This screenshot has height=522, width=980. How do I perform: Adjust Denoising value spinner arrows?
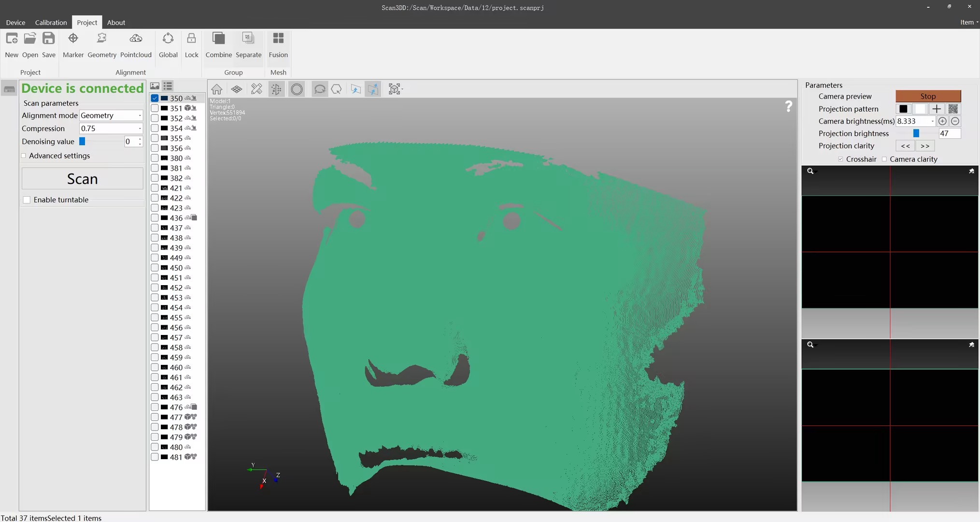pos(140,142)
